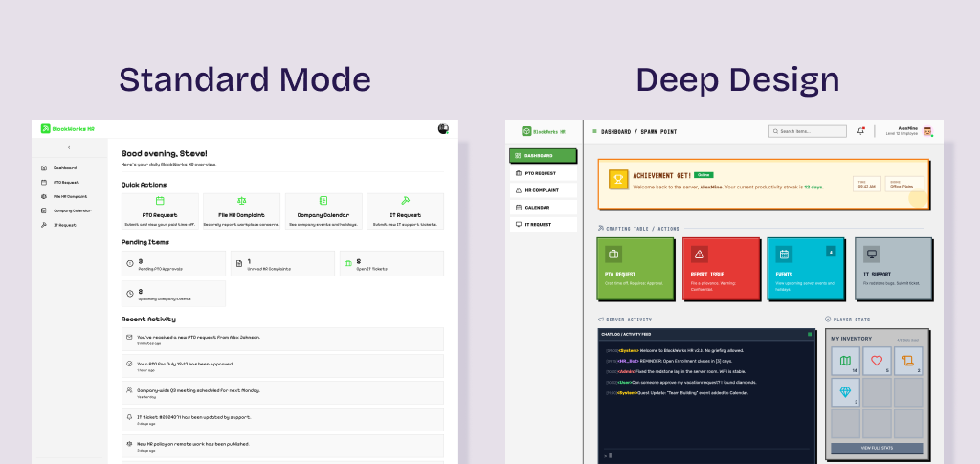Open the round profile avatar in Standard Mode
Image resolution: width=980 pixels, height=464 pixels.
click(x=443, y=128)
